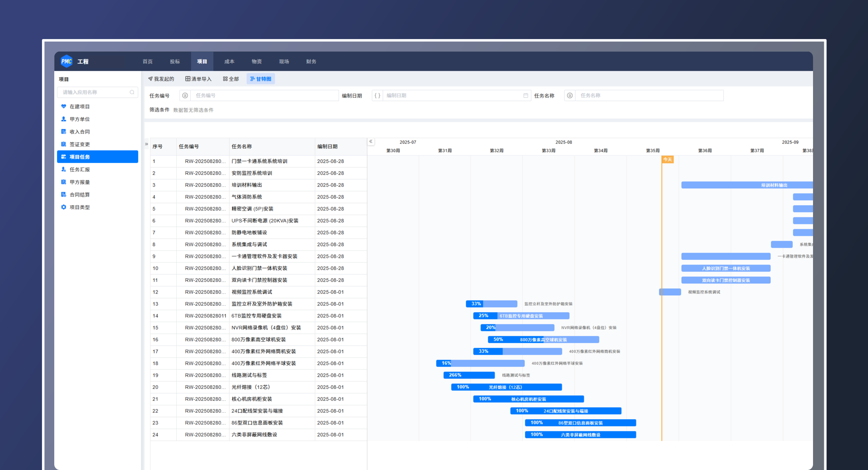Click calendar icon in 编制日期 field
This screenshot has height=470, width=868.
[526, 95]
